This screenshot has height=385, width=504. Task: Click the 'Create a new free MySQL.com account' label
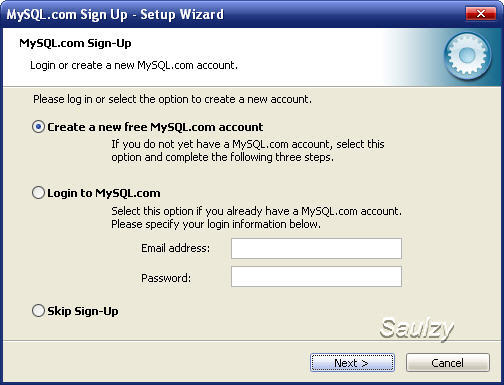(x=155, y=127)
